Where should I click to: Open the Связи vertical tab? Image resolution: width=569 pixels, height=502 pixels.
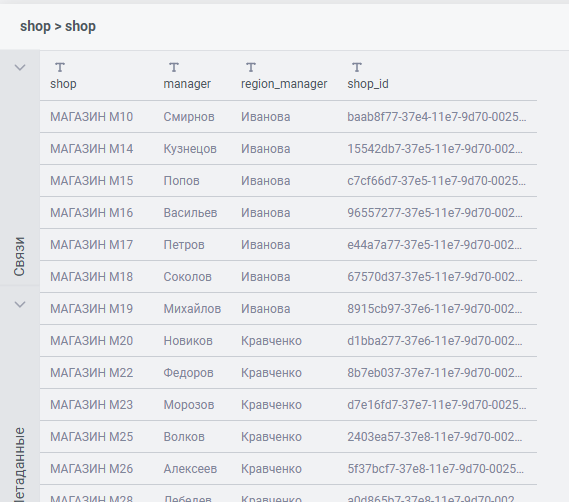point(19,256)
